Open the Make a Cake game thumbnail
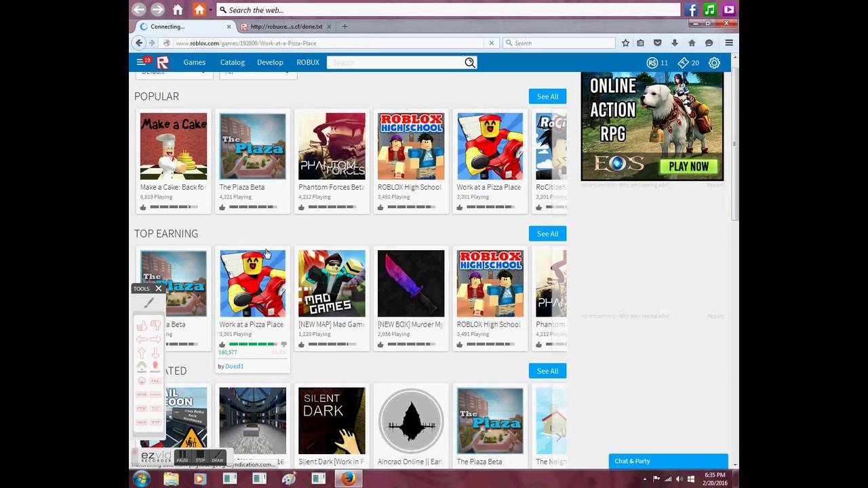Viewport: 868px width, 488px height. 174,146
